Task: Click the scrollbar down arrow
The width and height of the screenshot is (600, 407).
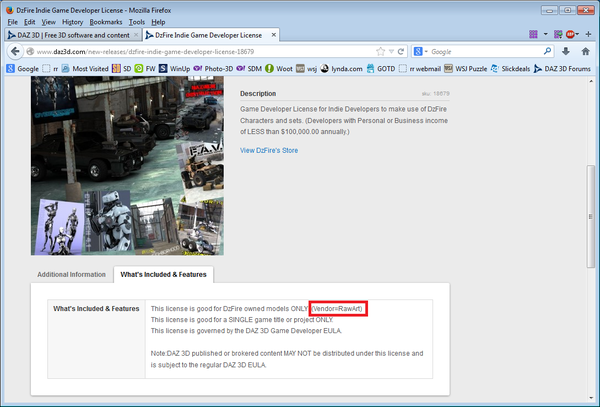Action: (x=591, y=398)
